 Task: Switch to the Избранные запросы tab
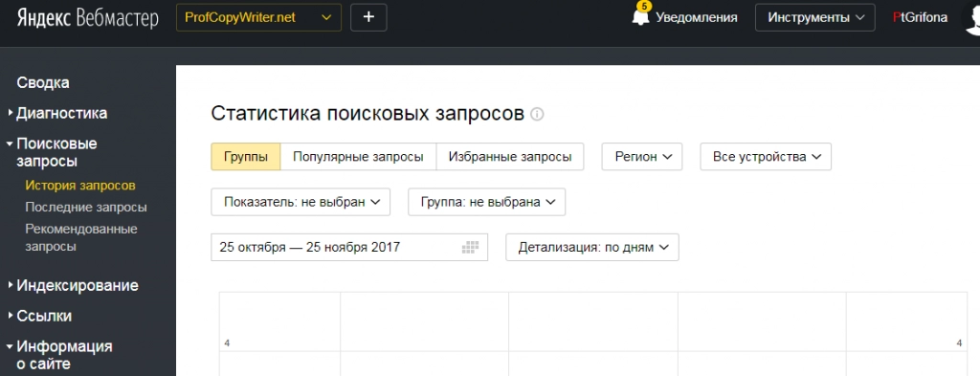(x=510, y=157)
